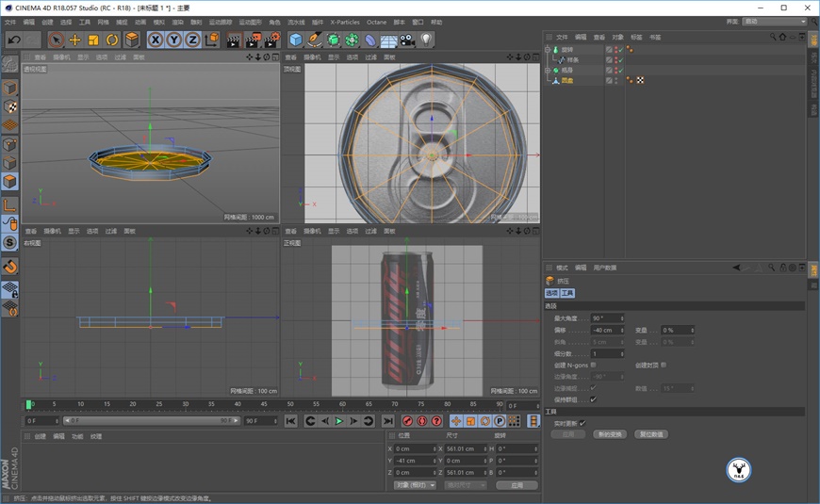Toggle the Z axis lock
Screen dimensions: 820x504
tap(193, 40)
